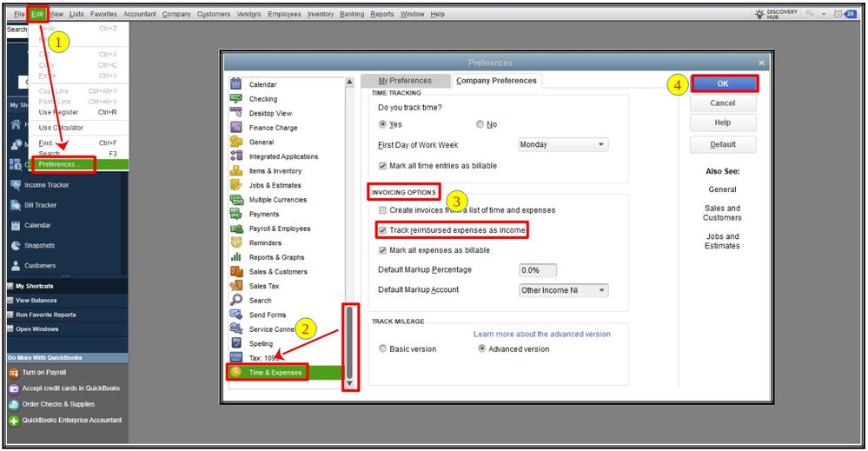This screenshot has height=451, width=868.
Task: Open Payments preference icon
Action: [x=235, y=214]
